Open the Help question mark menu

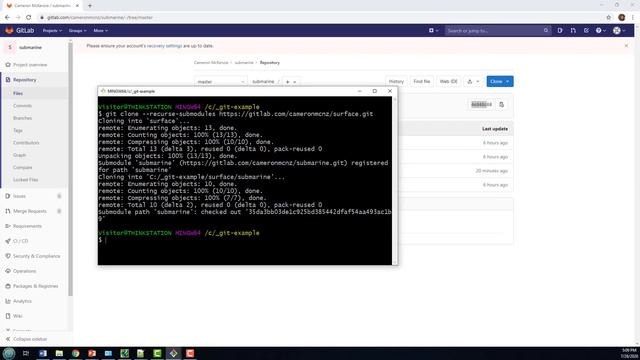(600, 30)
